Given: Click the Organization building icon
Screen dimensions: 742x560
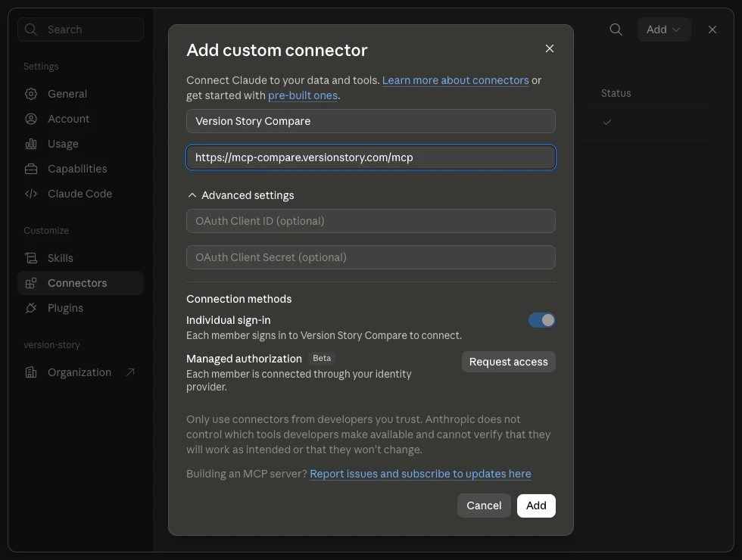Looking at the screenshot, I should pyautogui.click(x=31, y=372).
